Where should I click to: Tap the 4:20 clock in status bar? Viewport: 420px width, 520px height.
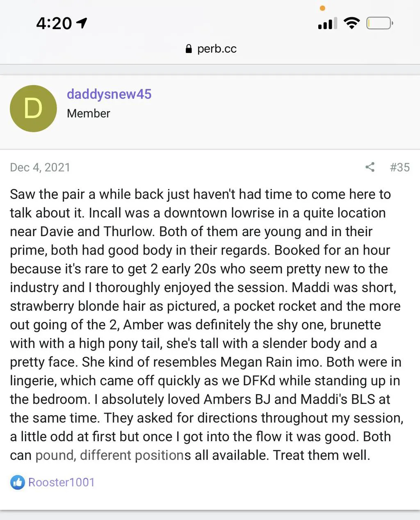point(54,23)
